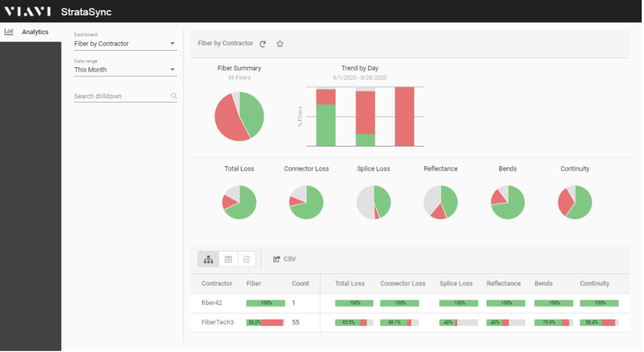
Task: Switch to table grid view
Action: [x=228, y=259]
